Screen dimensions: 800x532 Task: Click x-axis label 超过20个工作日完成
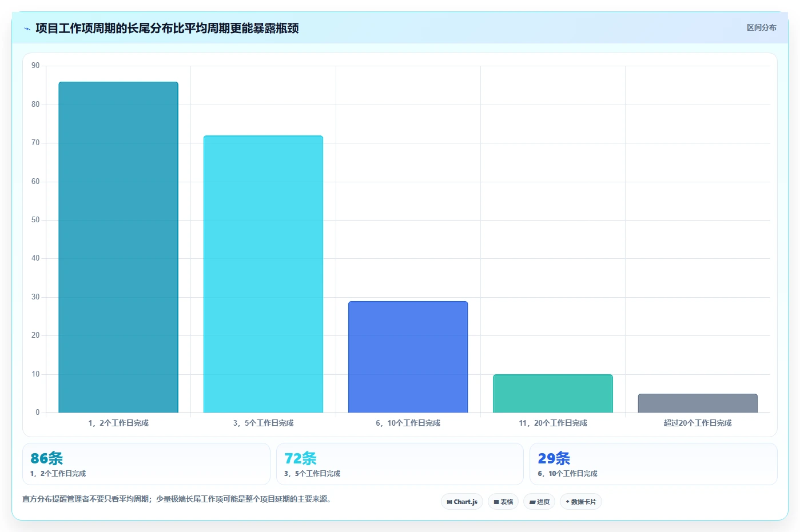(698, 423)
